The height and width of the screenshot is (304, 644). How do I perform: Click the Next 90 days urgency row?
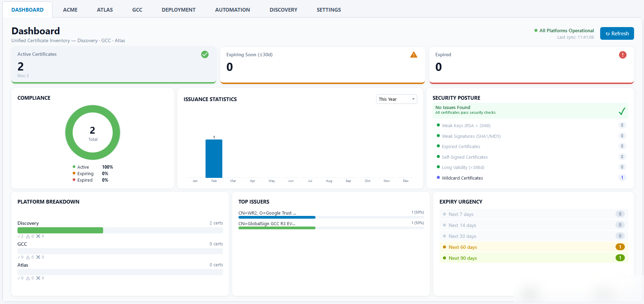[x=533, y=258]
